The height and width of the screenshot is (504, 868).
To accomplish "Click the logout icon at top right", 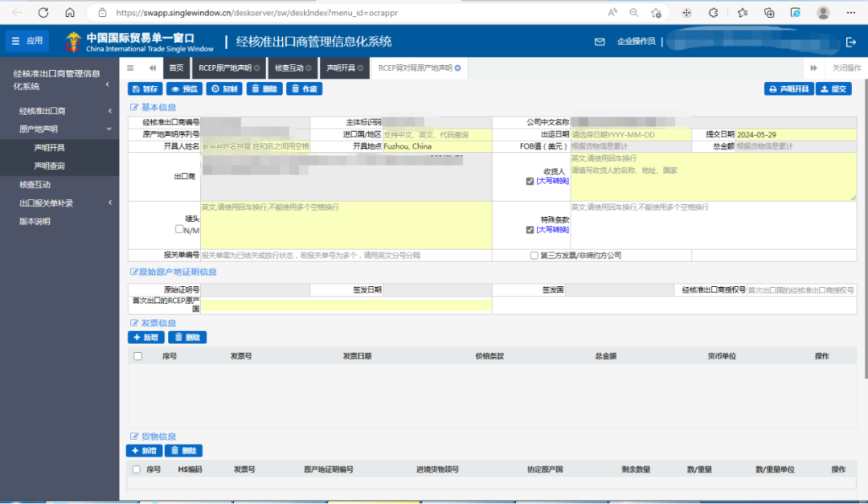I will (x=851, y=42).
